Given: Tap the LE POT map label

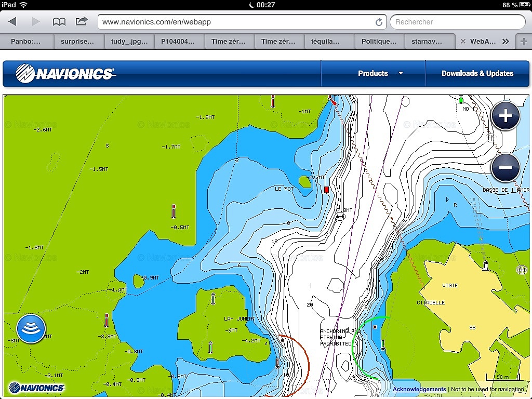Looking at the screenshot, I should (x=284, y=189).
